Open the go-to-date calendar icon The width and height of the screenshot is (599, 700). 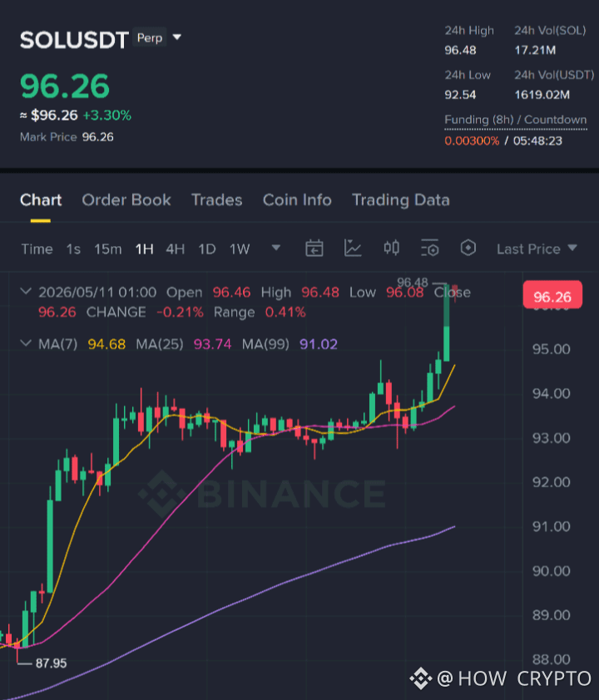[314, 249]
